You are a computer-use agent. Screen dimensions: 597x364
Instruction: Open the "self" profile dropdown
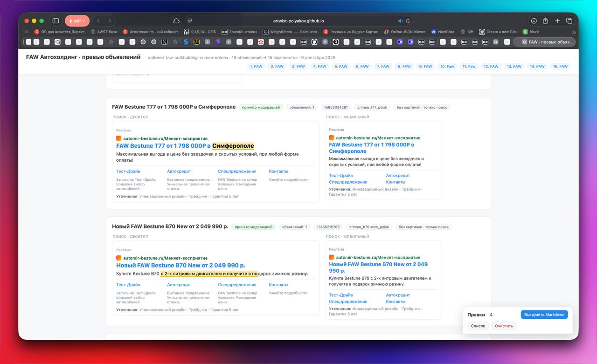pos(77,21)
